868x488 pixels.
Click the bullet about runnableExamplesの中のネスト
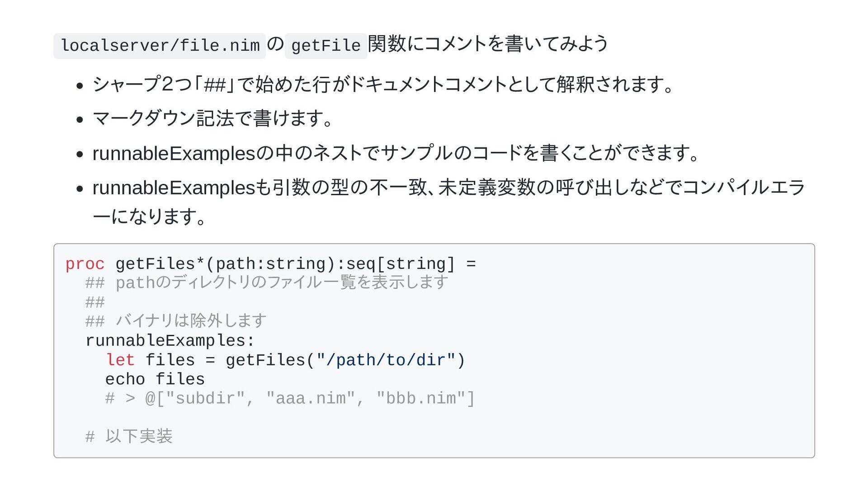[396, 153]
